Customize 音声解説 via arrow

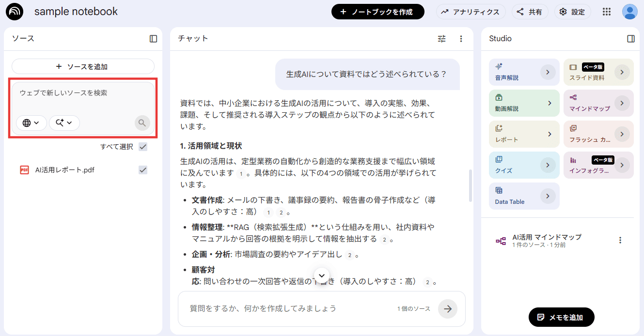tap(548, 72)
